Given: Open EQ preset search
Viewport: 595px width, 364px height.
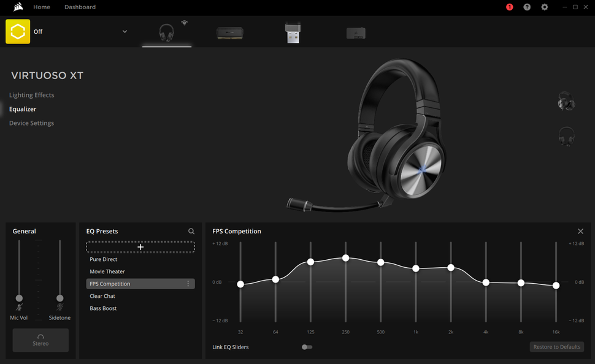Looking at the screenshot, I should [x=191, y=231].
